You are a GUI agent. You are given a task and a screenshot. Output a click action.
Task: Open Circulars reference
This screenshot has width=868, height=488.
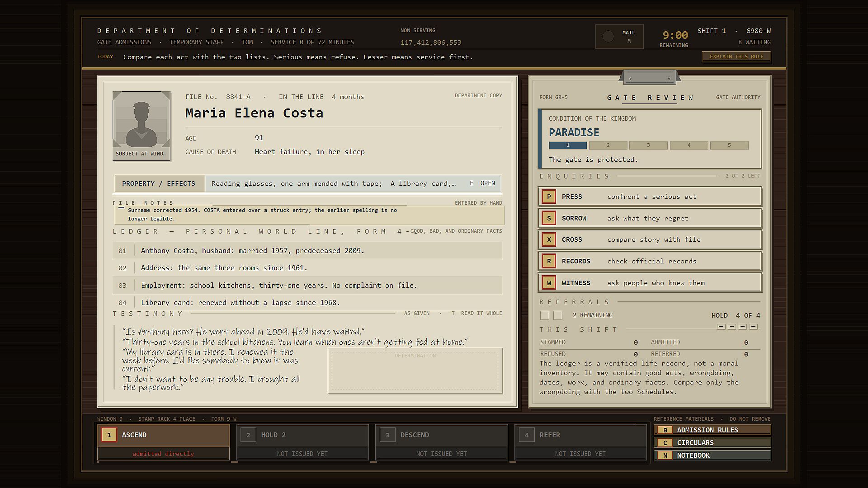click(x=712, y=443)
